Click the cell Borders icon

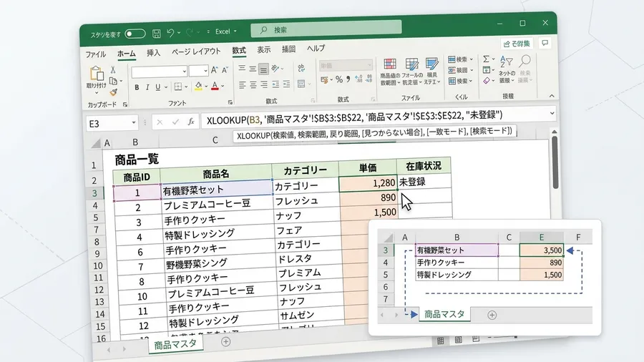point(178,87)
